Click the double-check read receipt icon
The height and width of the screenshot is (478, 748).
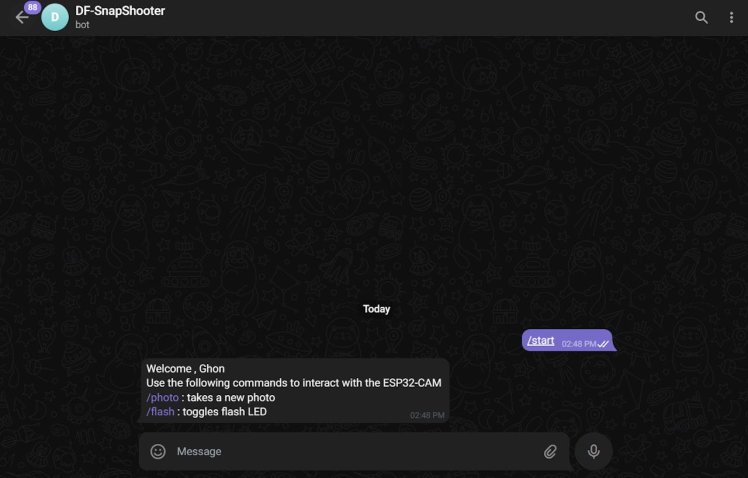603,344
